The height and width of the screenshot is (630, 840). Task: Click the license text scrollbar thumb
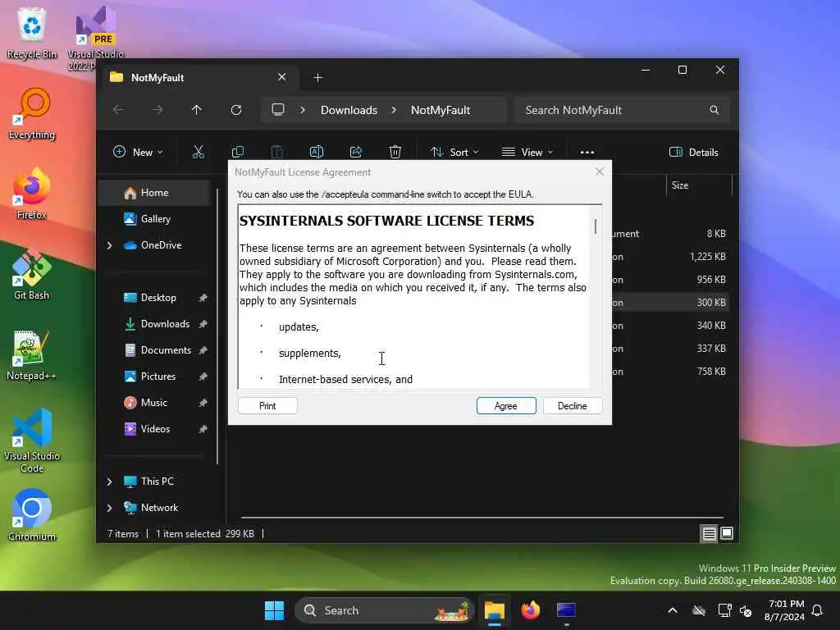pyautogui.click(x=596, y=226)
